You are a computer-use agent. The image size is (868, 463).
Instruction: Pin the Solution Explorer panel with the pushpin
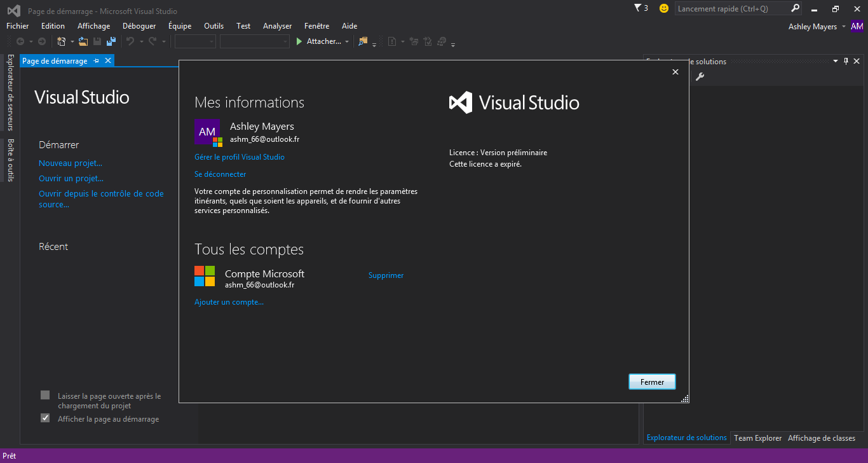[x=846, y=61]
